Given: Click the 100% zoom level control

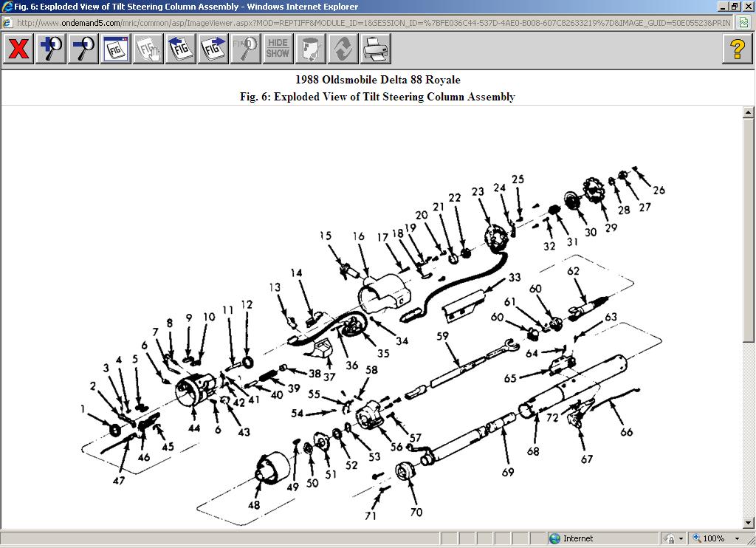Looking at the screenshot, I should click(709, 538).
